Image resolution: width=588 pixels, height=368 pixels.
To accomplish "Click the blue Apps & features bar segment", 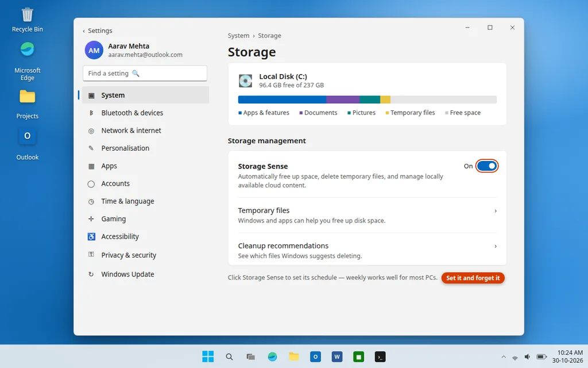I will pos(282,99).
